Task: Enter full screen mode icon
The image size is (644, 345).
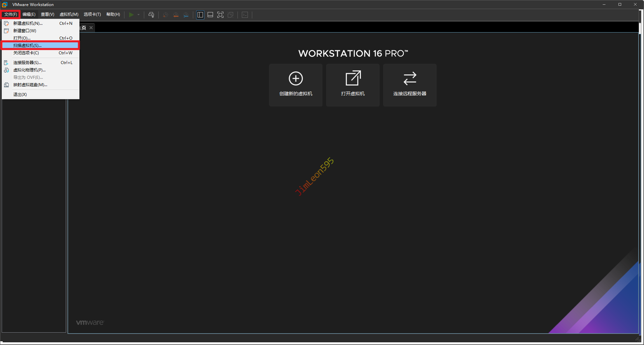Action: coord(220,15)
